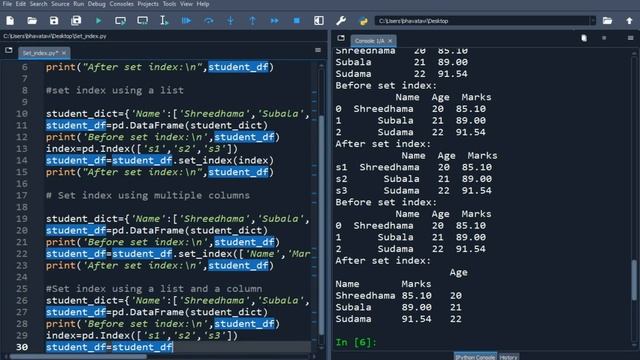Run the current cell and advance
This screenshot has height=360, width=640.
point(142,21)
